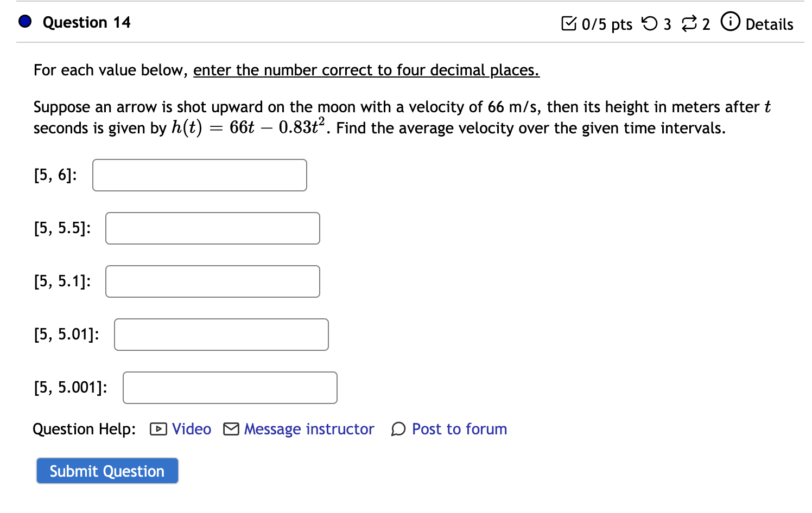Click the blue Question 14 status dot

point(25,22)
